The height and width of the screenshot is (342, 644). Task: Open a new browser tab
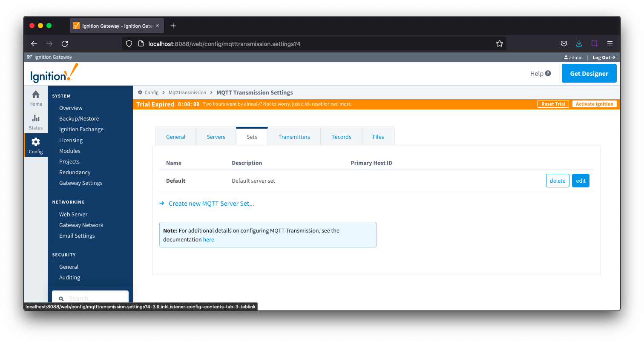point(173,26)
